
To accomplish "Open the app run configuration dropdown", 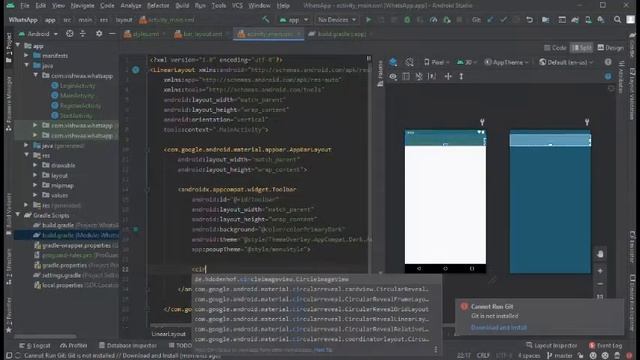I will [294, 20].
